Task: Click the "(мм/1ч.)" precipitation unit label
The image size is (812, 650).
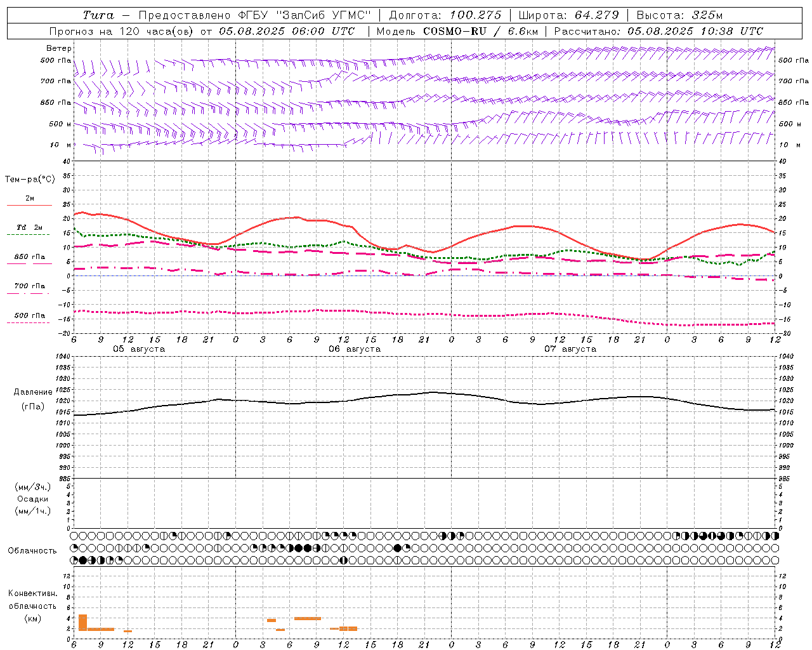Action: (33, 511)
